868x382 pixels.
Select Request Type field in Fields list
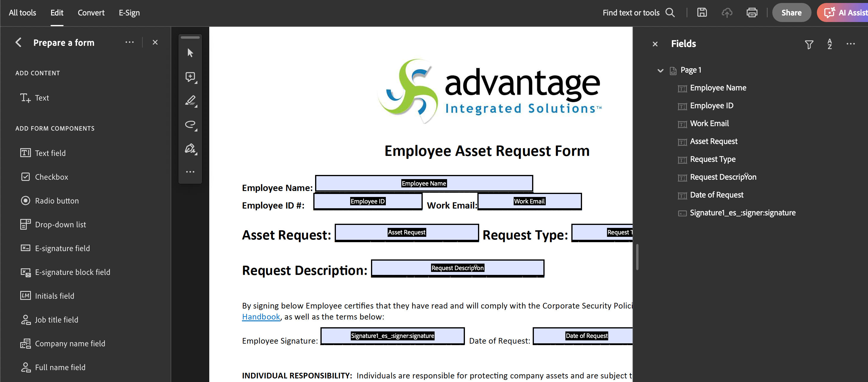click(712, 159)
